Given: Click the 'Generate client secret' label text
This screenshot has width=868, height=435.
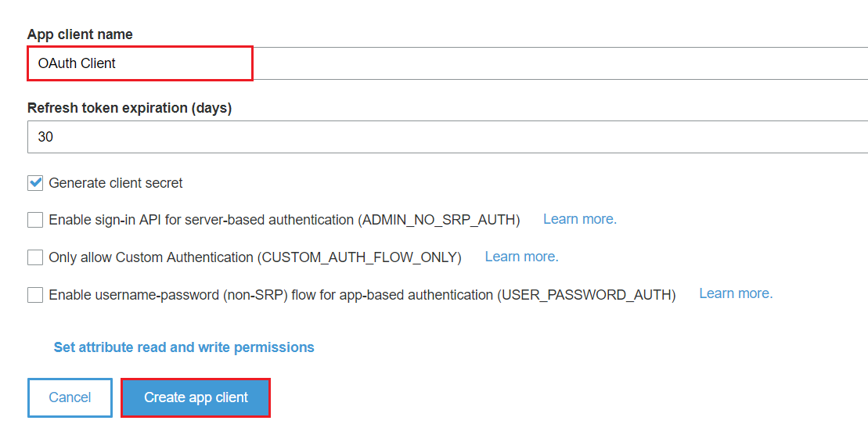Looking at the screenshot, I should coord(116,183).
